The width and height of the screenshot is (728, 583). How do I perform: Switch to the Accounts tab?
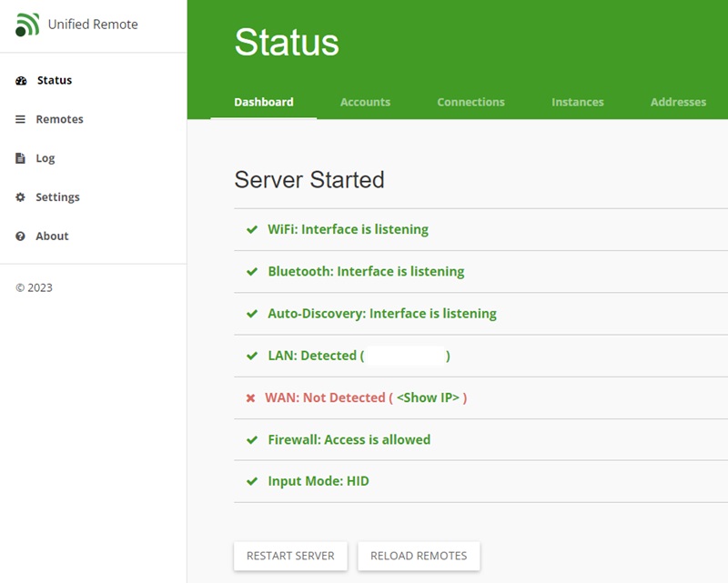pos(365,102)
